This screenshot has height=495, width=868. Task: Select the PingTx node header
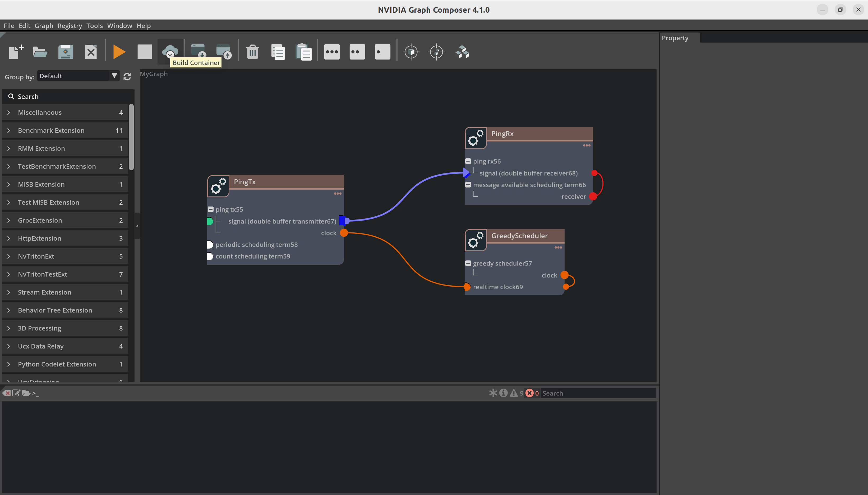[287, 182]
